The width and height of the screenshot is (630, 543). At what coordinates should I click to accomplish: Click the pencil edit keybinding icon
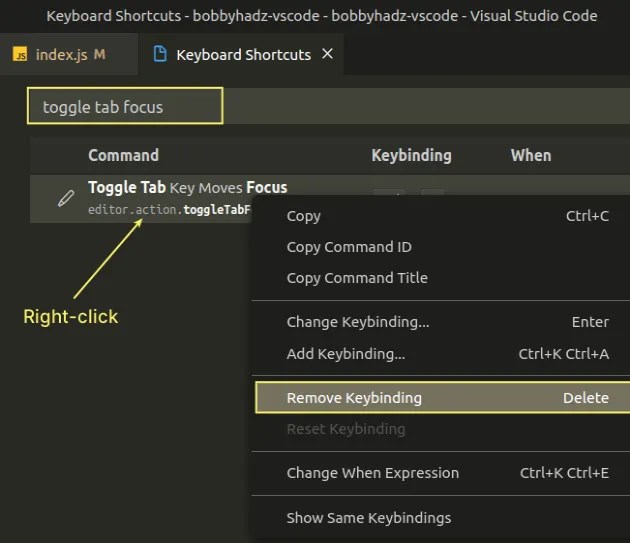pyautogui.click(x=66, y=198)
